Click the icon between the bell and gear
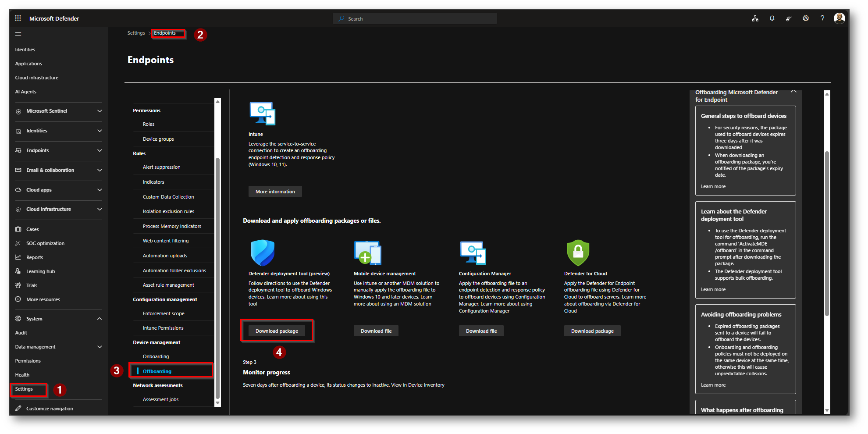The width and height of the screenshot is (868, 434). click(789, 18)
